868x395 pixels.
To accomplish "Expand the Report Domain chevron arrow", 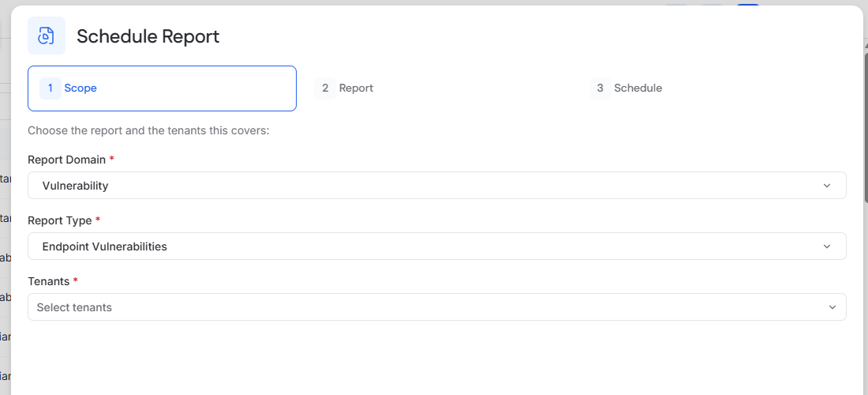I will (827, 186).
